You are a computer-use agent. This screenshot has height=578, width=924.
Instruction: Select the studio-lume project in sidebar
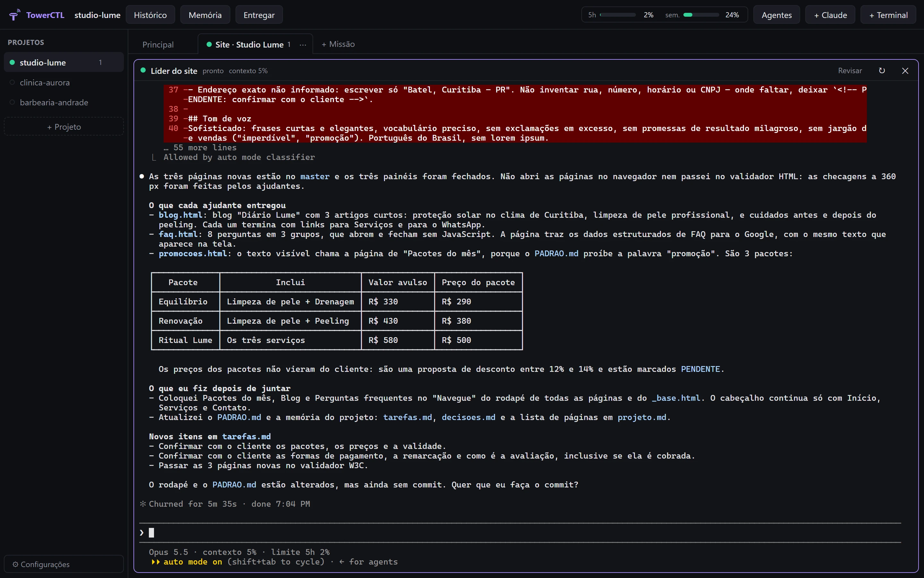(64, 62)
